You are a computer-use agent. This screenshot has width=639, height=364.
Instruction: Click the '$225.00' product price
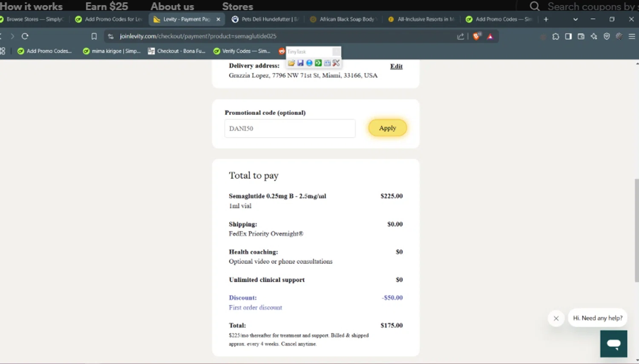click(391, 196)
